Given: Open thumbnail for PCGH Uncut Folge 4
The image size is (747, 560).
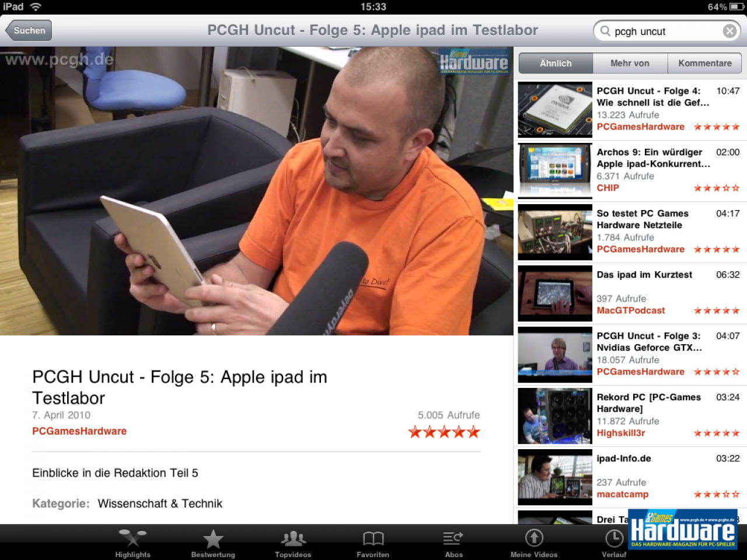Looking at the screenshot, I should 555,110.
